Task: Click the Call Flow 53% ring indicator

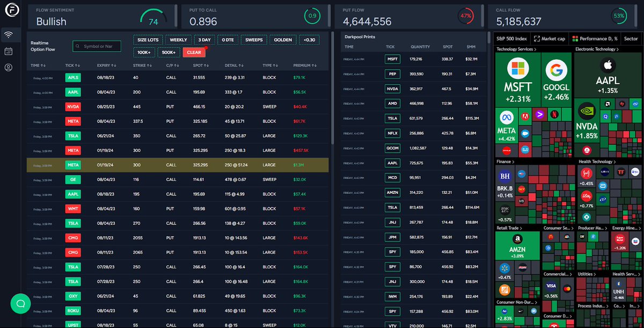Action: coord(619,16)
